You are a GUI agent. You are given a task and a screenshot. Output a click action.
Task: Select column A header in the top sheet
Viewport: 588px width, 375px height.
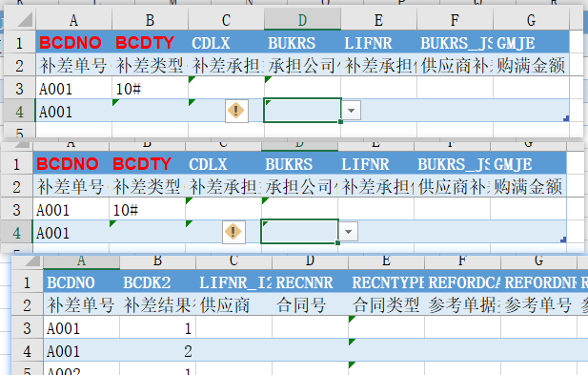coord(74,20)
